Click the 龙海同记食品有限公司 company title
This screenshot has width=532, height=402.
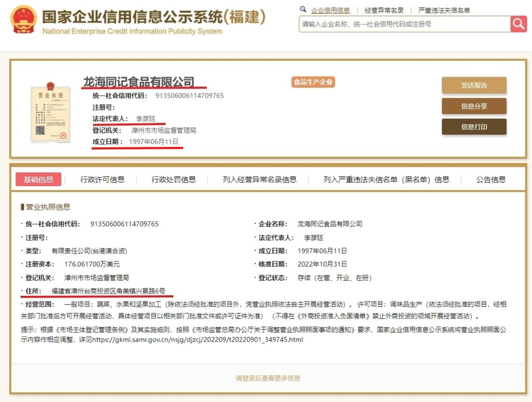click(x=139, y=82)
